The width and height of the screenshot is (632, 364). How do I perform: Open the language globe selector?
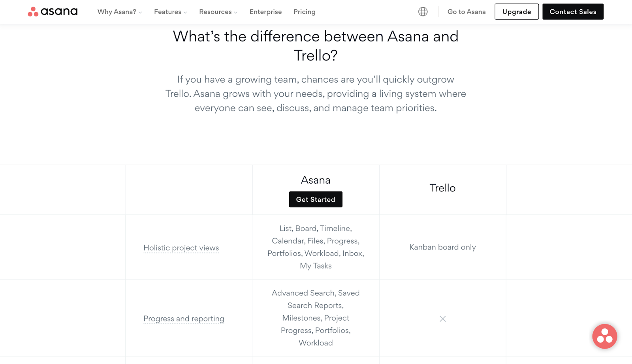pyautogui.click(x=423, y=12)
